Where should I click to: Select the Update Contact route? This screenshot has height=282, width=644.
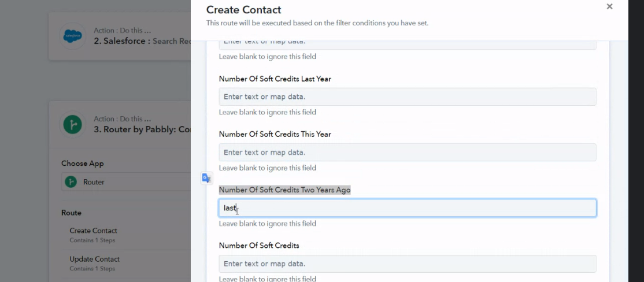94,259
